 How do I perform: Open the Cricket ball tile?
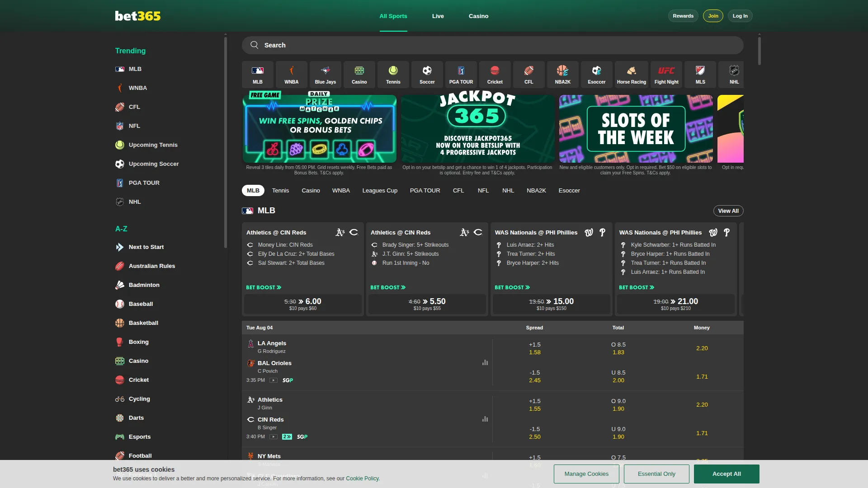pyautogui.click(x=495, y=74)
